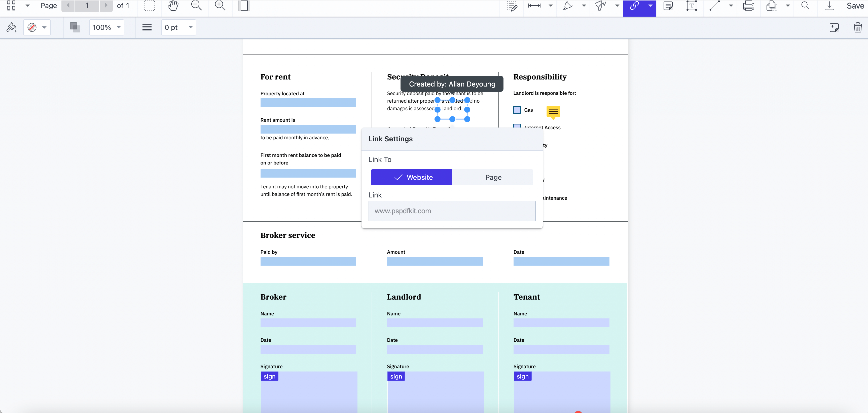
Task: Open the thumbnail grid sidebar
Action: point(11,5)
